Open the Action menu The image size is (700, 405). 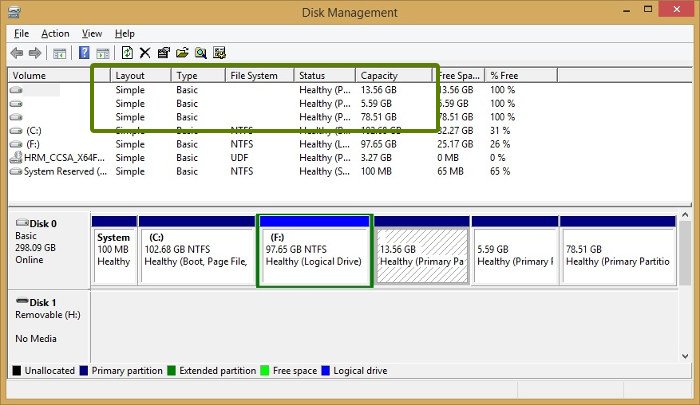(55, 33)
